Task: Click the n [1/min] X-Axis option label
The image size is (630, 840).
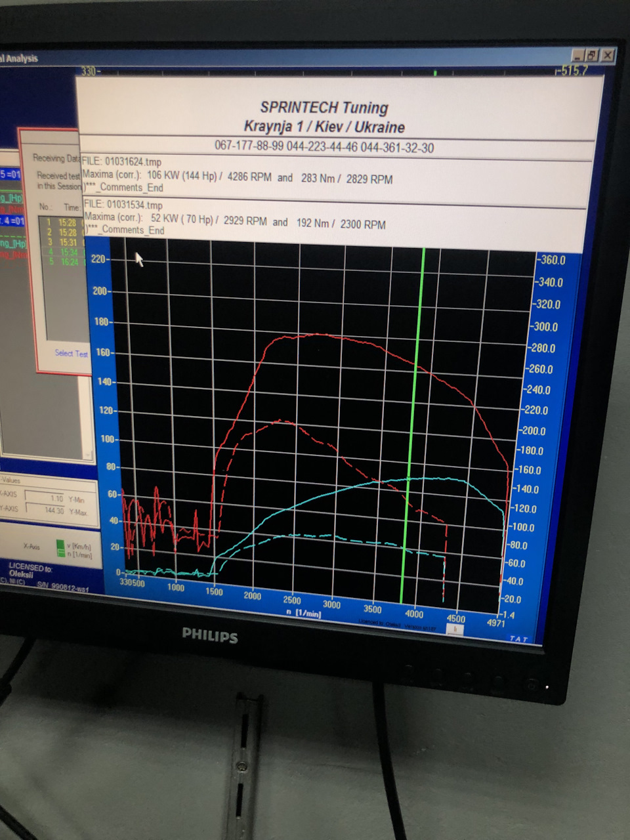Action: [x=80, y=555]
